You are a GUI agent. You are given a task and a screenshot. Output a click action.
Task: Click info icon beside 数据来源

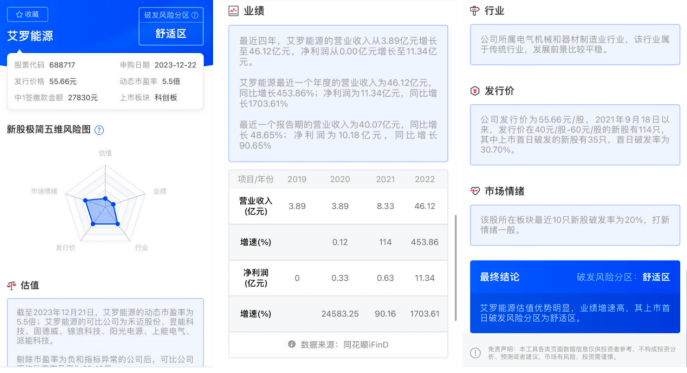(291, 345)
